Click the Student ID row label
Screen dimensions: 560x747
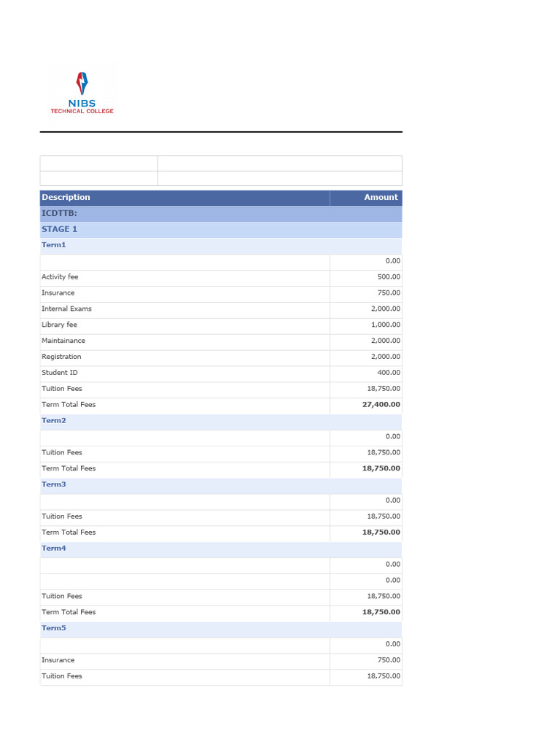tap(60, 373)
